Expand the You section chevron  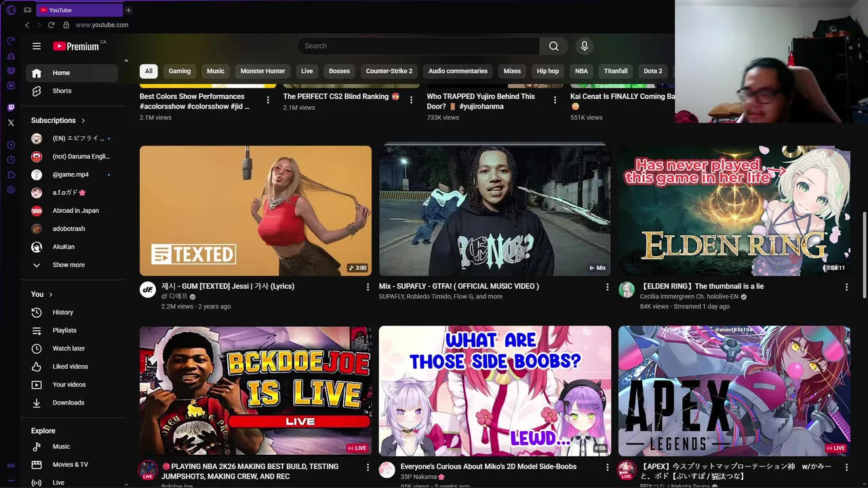point(51,294)
